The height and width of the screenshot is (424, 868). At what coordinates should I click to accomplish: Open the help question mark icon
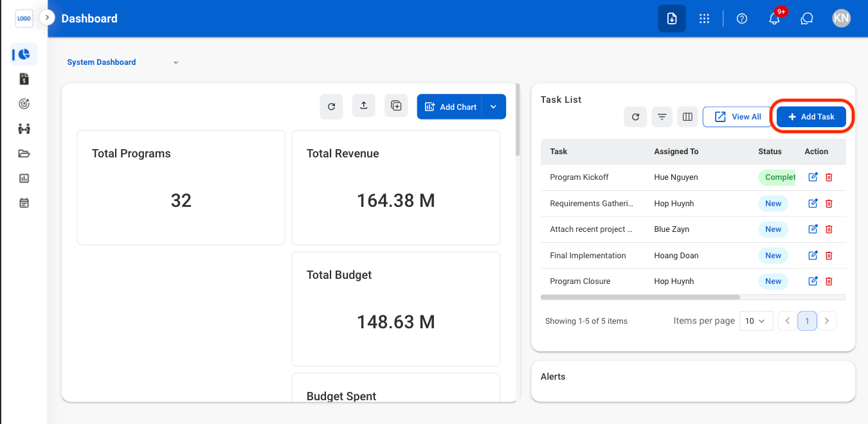point(742,19)
